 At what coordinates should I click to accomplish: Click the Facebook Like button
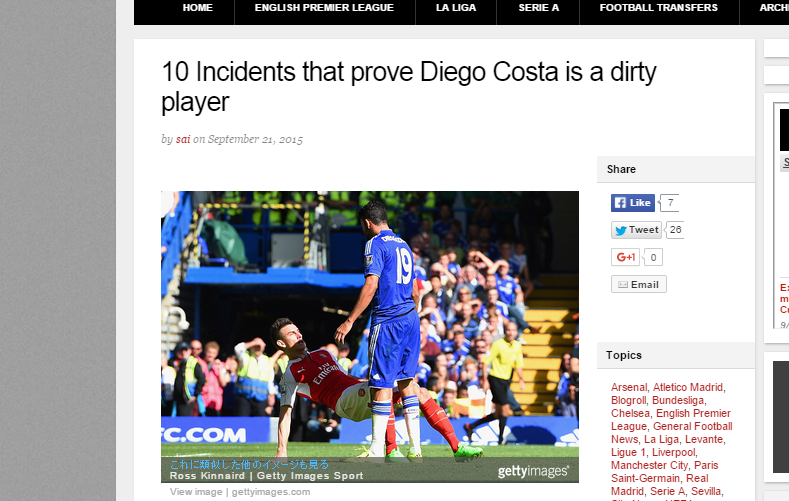click(x=633, y=203)
